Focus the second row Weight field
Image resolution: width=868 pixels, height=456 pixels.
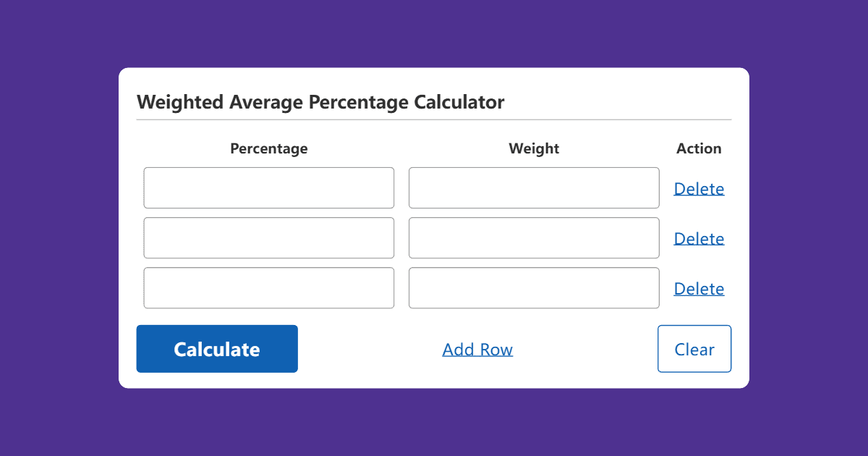click(534, 237)
